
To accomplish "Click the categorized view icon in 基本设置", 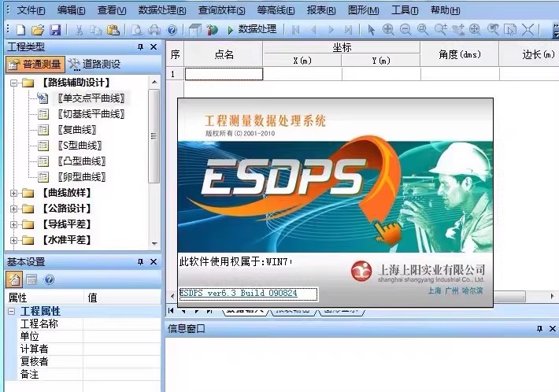I will click(14, 279).
